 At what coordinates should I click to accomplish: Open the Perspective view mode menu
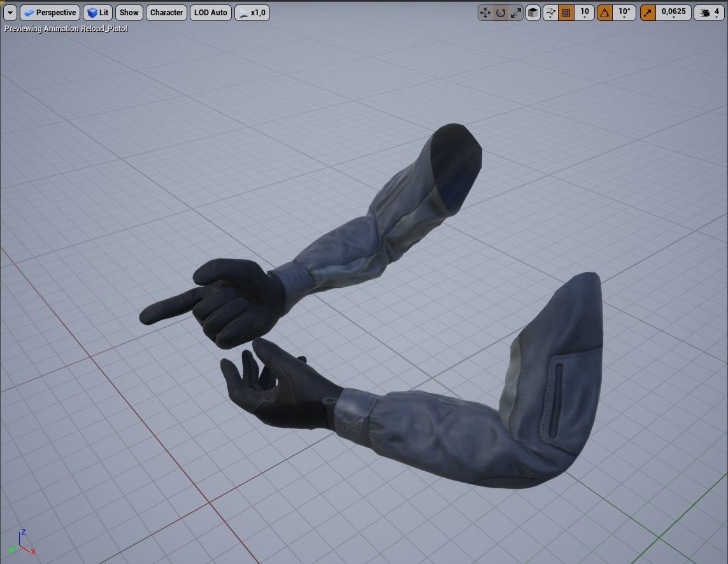[x=50, y=13]
